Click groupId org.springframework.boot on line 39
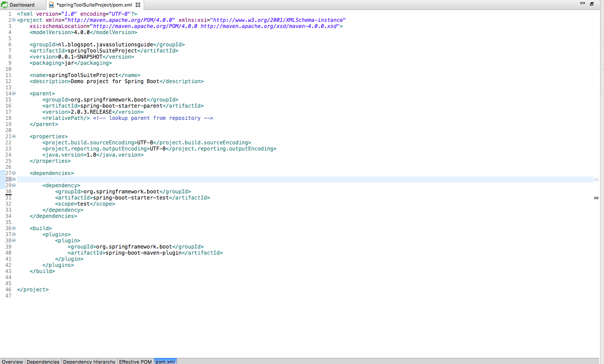Viewport: 604px width, 364px height. tap(136, 247)
